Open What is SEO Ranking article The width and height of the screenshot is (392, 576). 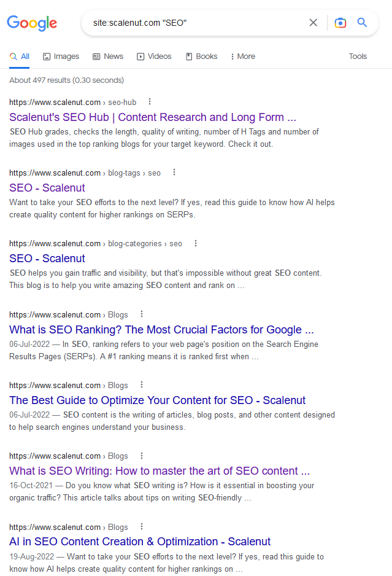coord(161,330)
